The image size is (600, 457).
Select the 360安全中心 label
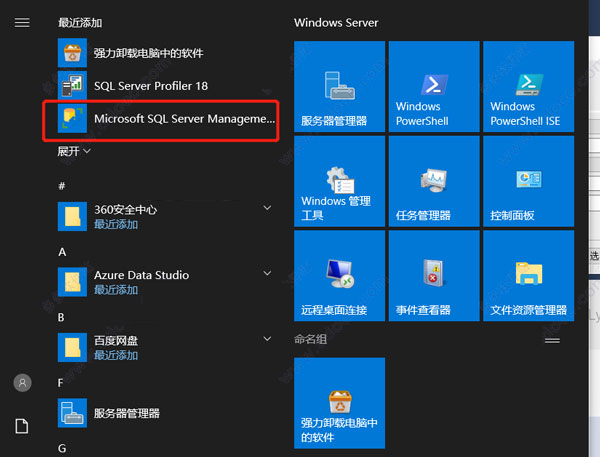126,210
